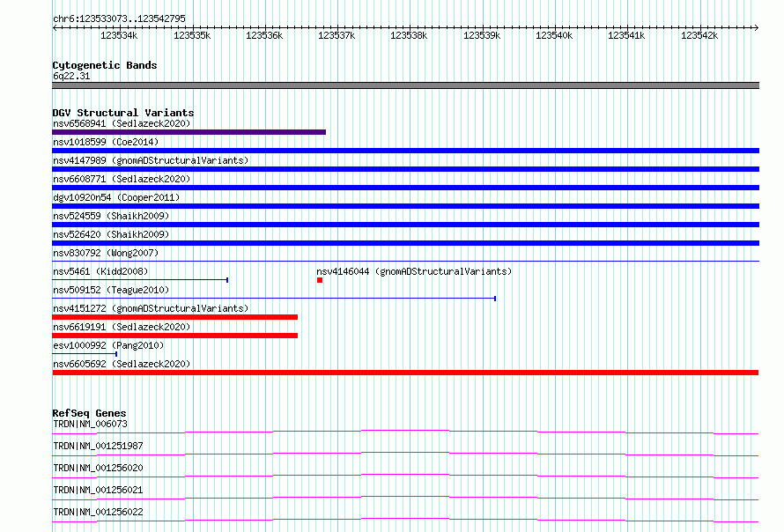The width and height of the screenshot is (784, 532).
Task: Click the 123542k ruler label
Action: click(x=699, y=35)
